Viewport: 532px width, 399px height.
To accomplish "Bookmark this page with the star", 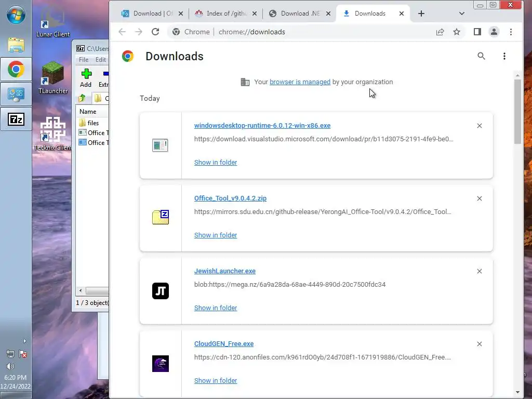I will tap(457, 32).
